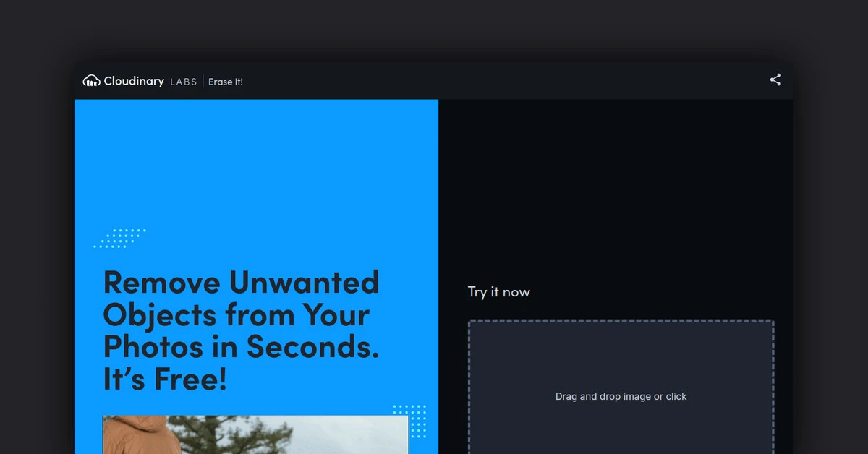This screenshot has width=868, height=454.
Task: Click the "Objects from Your" headline line
Action: 236,314
